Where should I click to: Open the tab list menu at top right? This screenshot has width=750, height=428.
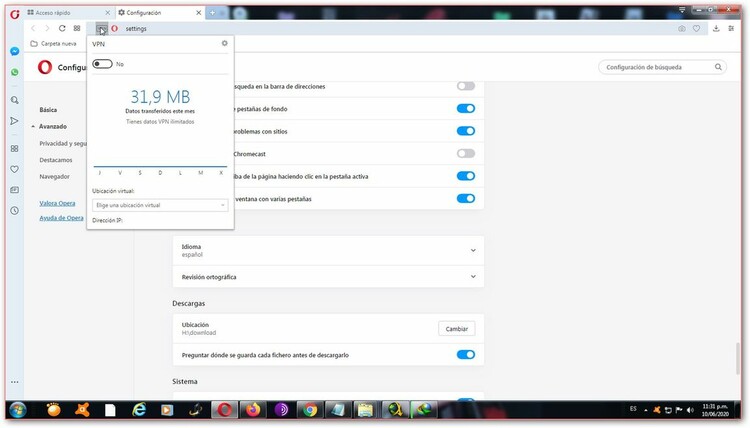682,10
